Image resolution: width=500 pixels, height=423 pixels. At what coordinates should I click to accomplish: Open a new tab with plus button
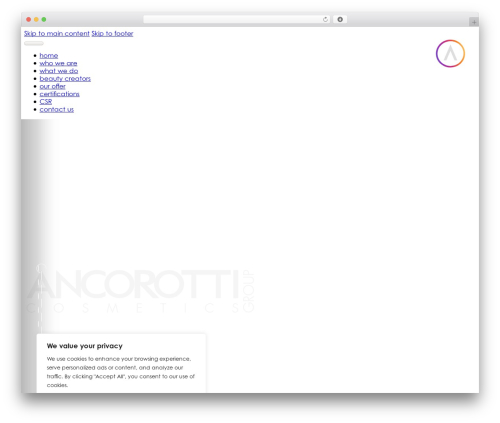coord(474,22)
